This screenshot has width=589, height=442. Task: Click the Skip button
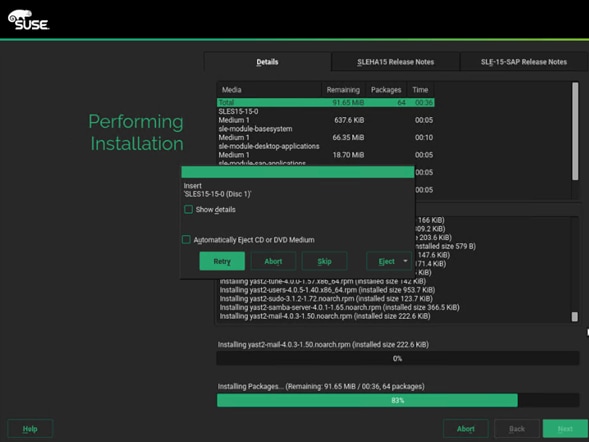(x=324, y=261)
